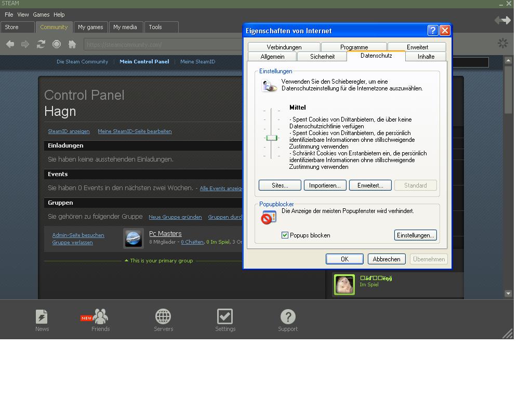
Task: Uncheck the Popups blocken checkbox
Action: point(285,235)
